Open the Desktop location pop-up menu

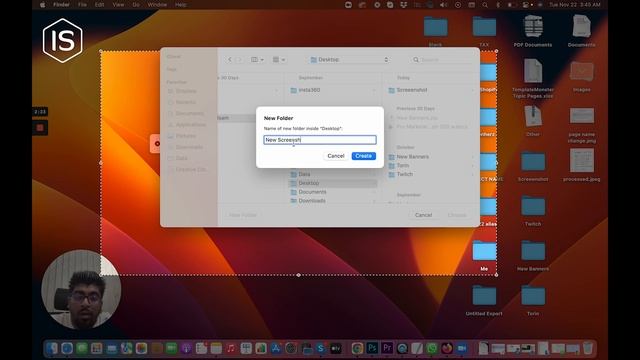349,60
